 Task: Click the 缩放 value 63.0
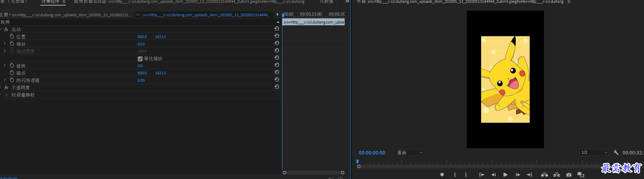[x=141, y=44]
